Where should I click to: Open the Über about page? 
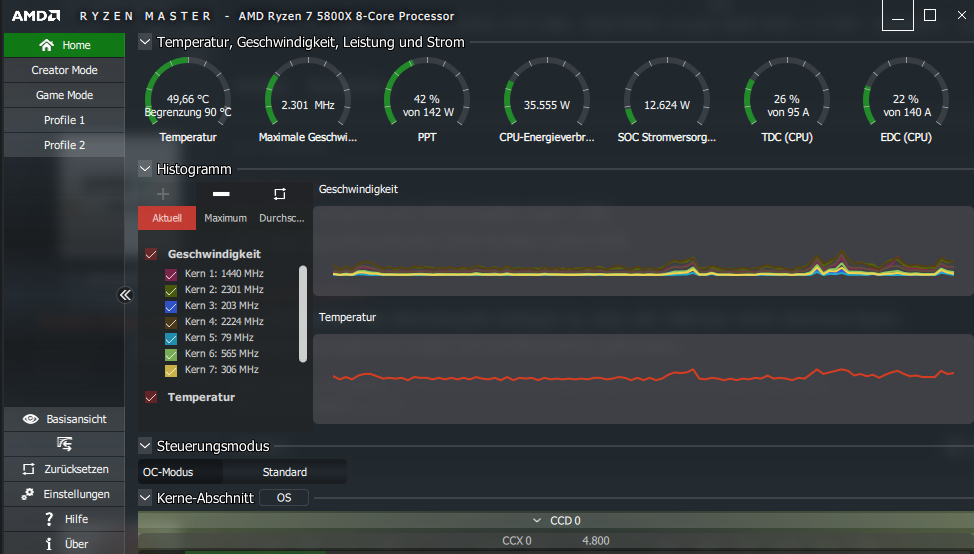64,543
